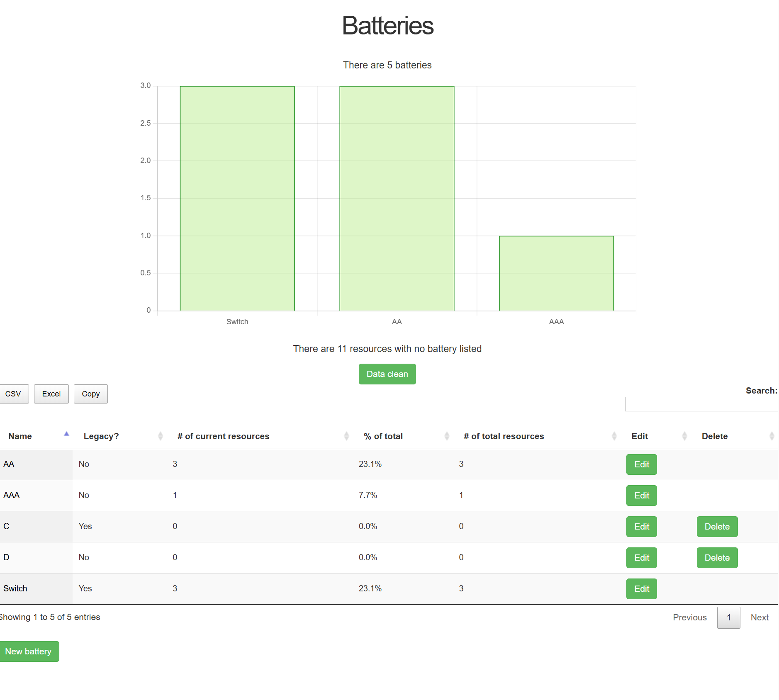
Task: Click the Legacy? column sort icon
Action: click(161, 436)
